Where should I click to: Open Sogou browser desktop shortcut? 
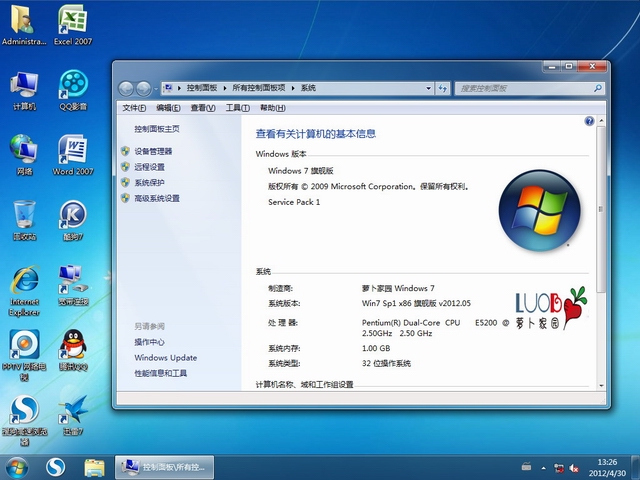(x=24, y=420)
